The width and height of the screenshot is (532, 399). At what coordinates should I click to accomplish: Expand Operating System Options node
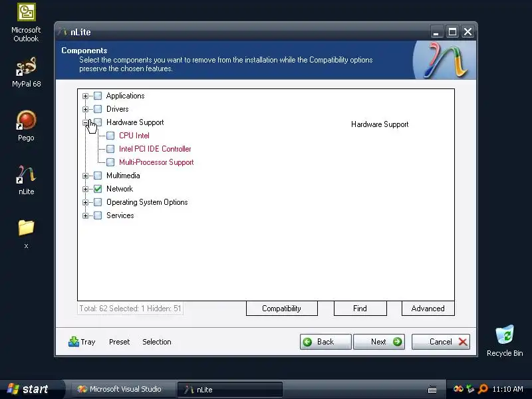86,202
